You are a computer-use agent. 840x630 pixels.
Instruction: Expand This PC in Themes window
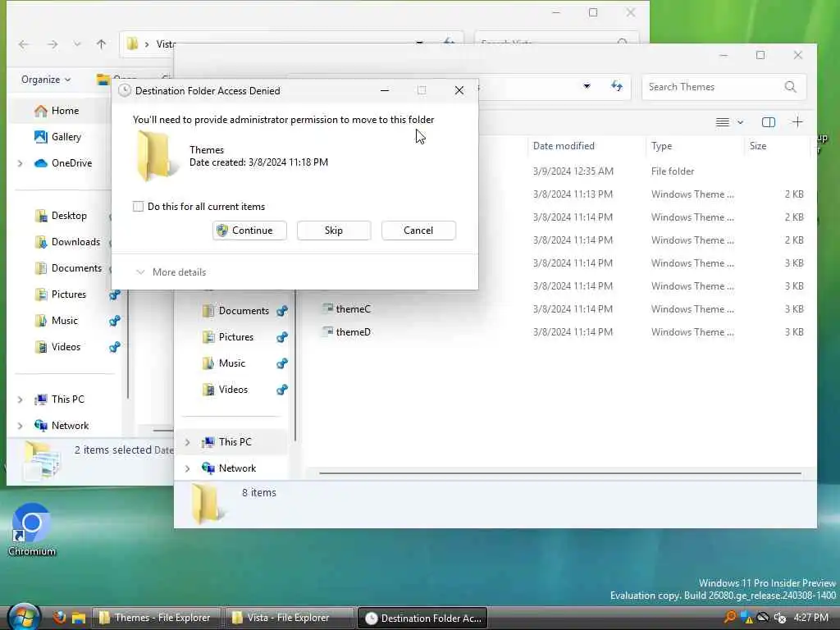click(x=188, y=442)
